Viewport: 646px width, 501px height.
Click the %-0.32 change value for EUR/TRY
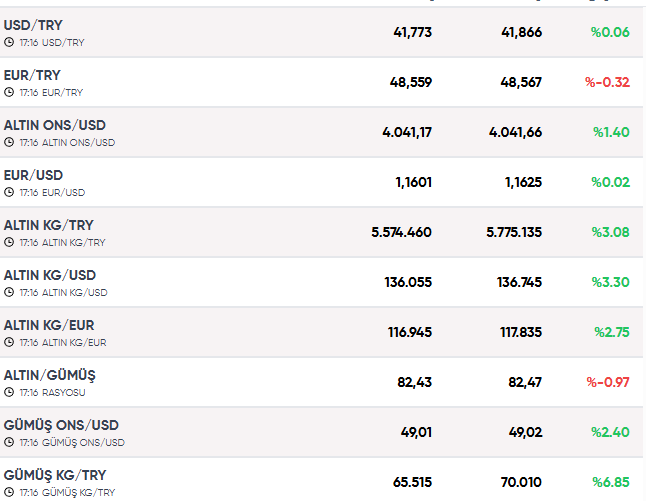[x=607, y=82]
